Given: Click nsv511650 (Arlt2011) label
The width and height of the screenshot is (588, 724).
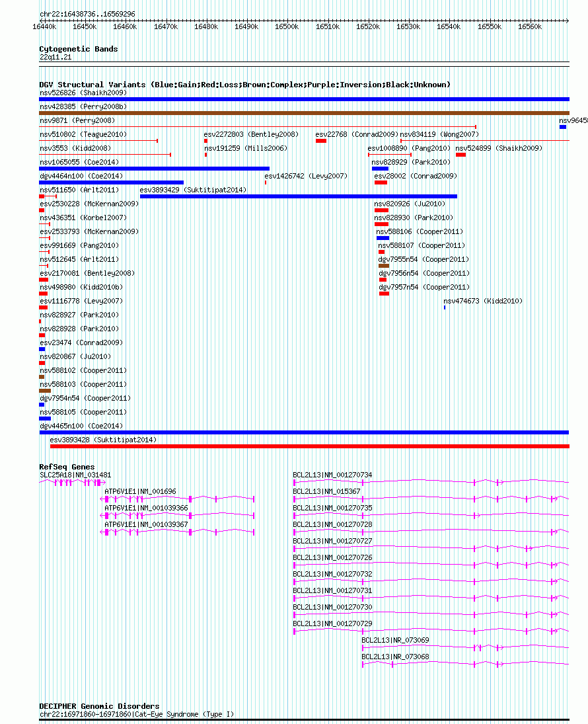Looking at the screenshot, I should tap(79, 190).
